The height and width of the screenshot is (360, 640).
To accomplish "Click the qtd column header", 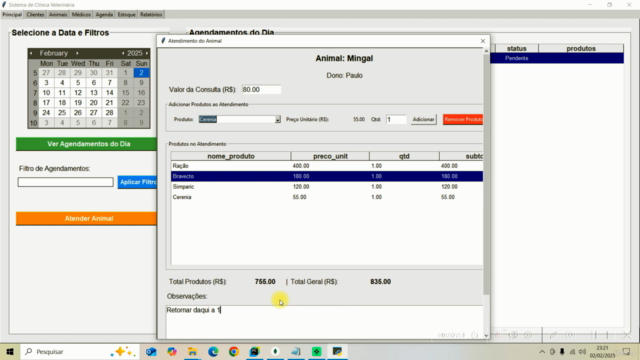I will coord(404,156).
